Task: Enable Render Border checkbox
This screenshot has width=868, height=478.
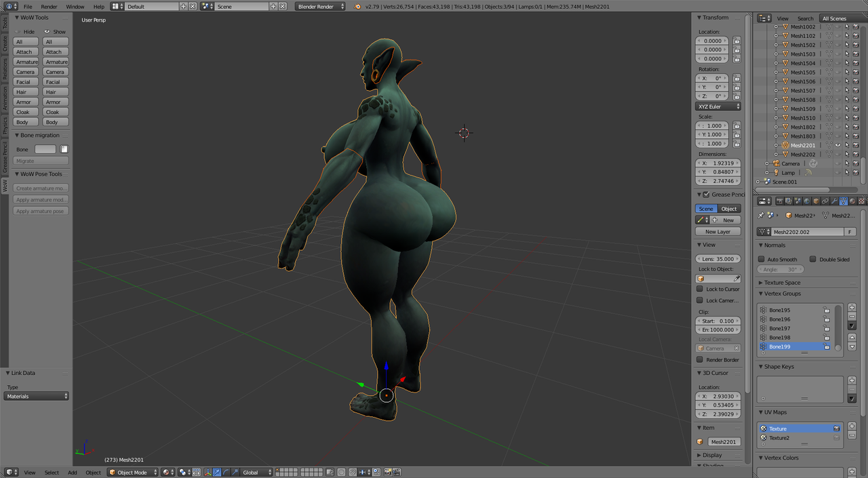Action: (x=700, y=359)
